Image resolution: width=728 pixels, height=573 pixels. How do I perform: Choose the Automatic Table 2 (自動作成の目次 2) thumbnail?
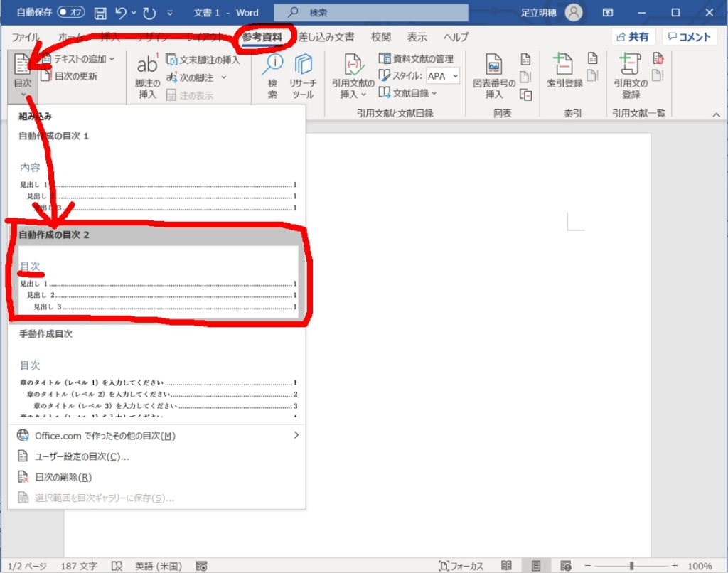tap(158, 281)
